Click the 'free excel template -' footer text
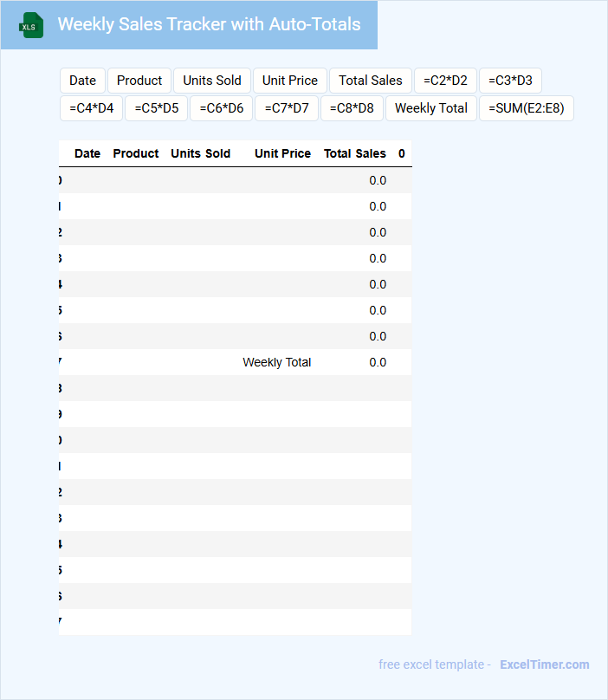The image size is (608, 700). (x=435, y=664)
